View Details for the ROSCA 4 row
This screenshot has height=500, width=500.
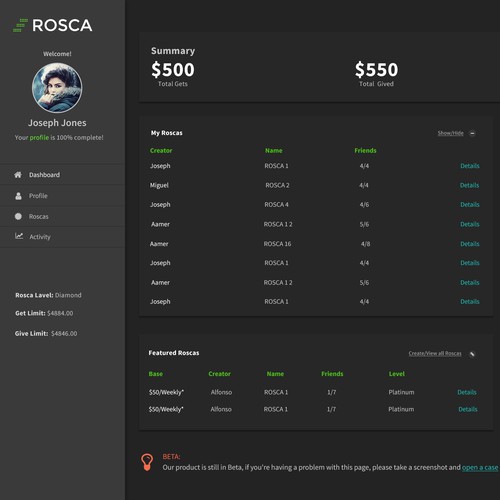click(x=470, y=205)
